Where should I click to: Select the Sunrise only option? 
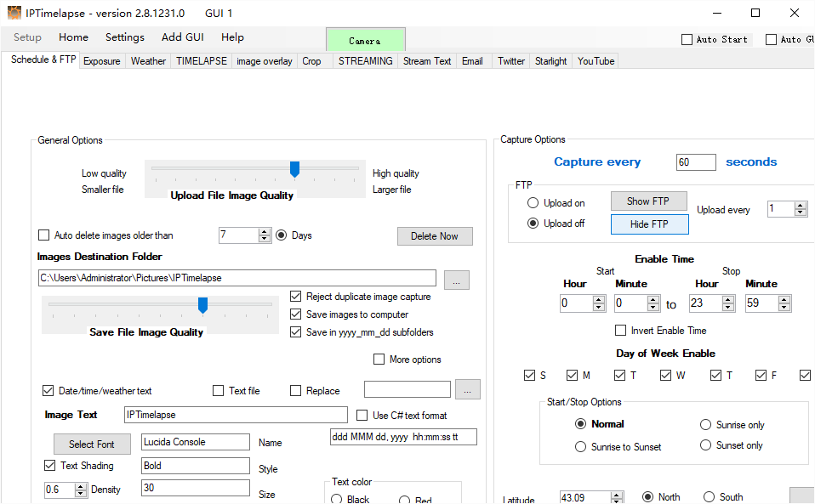(x=705, y=425)
